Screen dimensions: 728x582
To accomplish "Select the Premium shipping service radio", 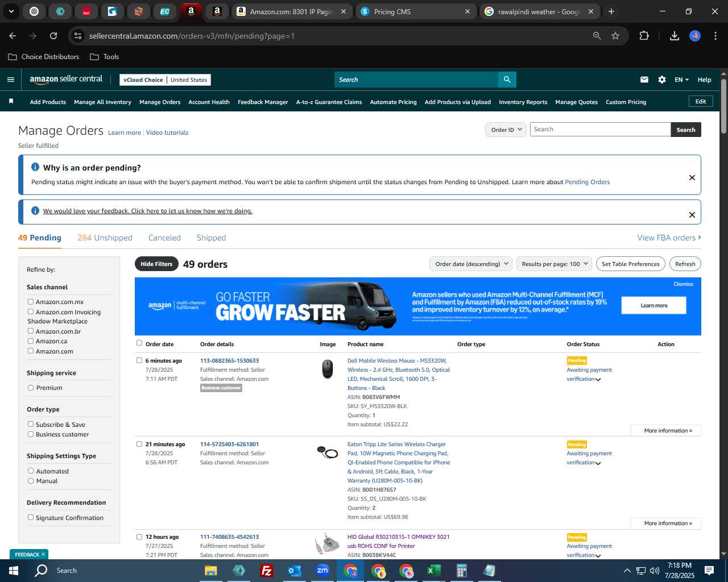I will point(31,388).
